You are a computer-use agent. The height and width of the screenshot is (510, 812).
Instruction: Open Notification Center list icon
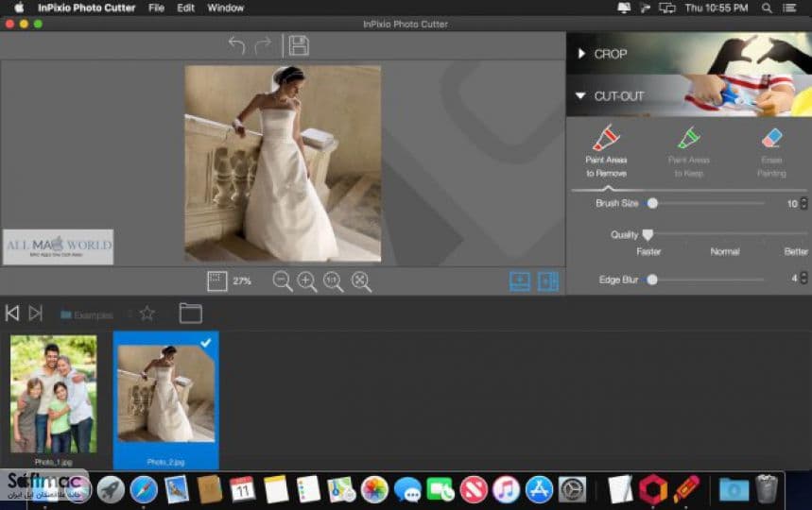[789, 8]
